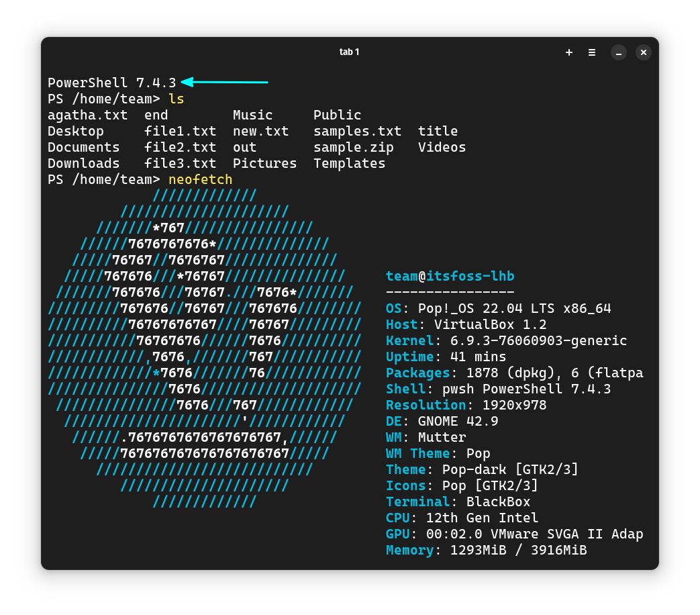Select the entry named "title"
The height and width of the screenshot is (615, 700).
pyautogui.click(x=438, y=131)
